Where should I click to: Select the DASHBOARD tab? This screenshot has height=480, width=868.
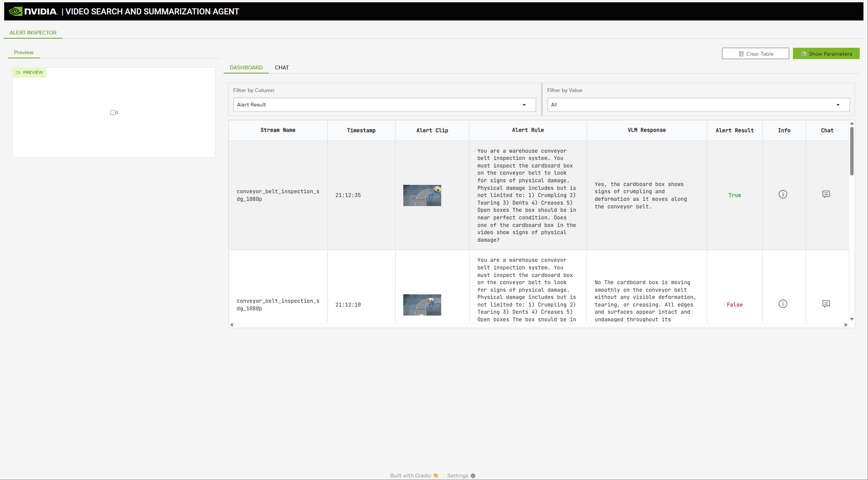[246, 67]
